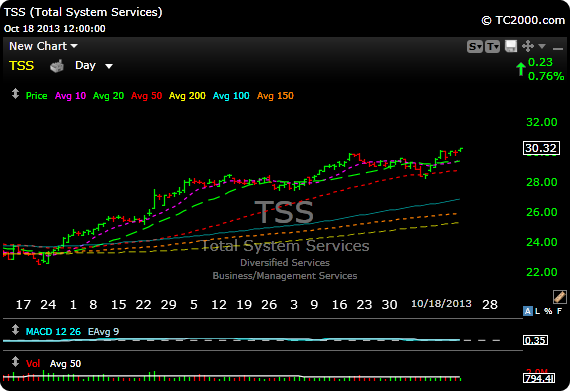
Task: Click the 22.00 price axis label
Action: point(542,272)
